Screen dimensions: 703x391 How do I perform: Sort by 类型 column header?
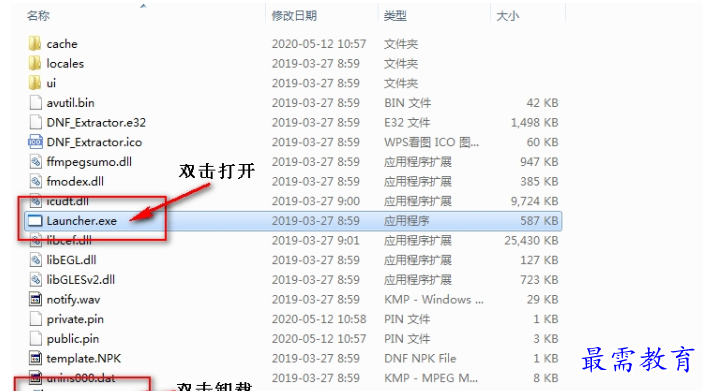395,16
